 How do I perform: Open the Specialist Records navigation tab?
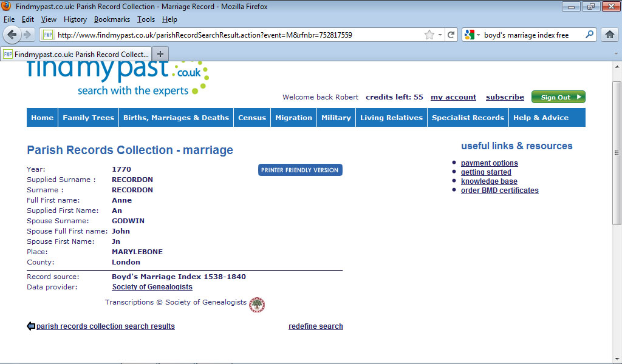click(x=468, y=118)
